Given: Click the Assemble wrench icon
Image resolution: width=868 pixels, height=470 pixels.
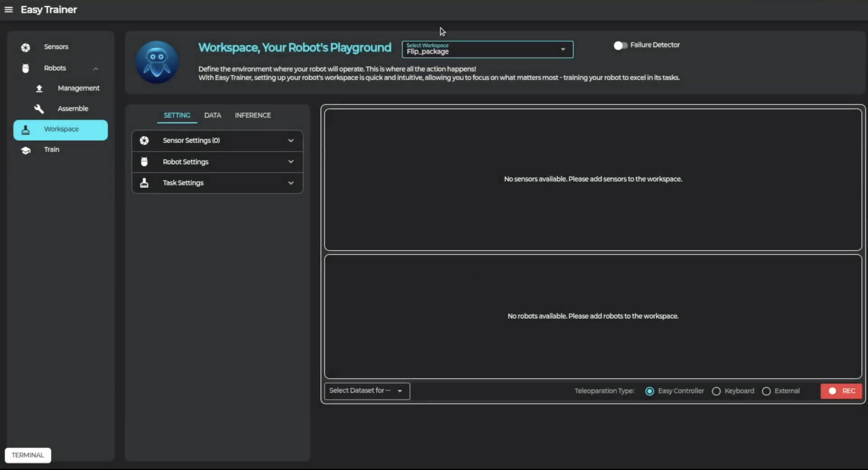Looking at the screenshot, I should click(x=39, y=109).
